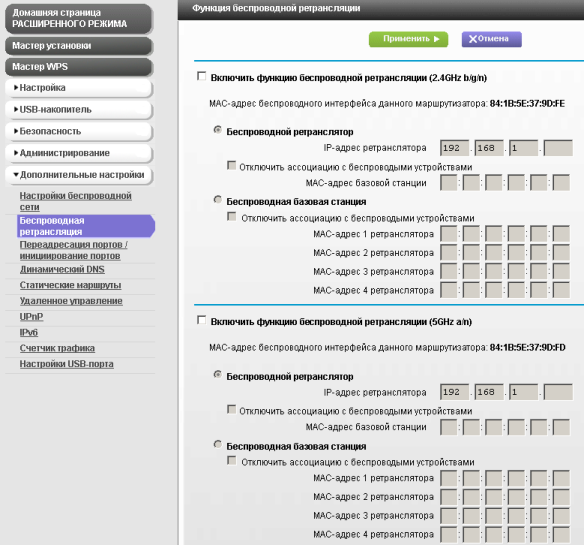Viewport: 584px width, 545px height.
Task: Enable wireless repeating for 2.4GHz b/g/n
Action: tap(201, 76)
